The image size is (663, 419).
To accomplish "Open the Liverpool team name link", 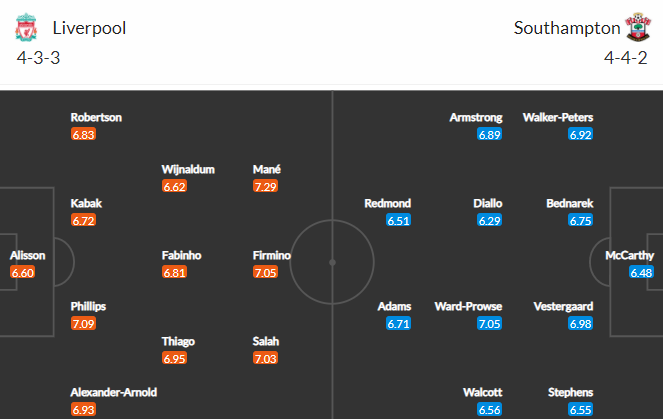I will (89, 28).
